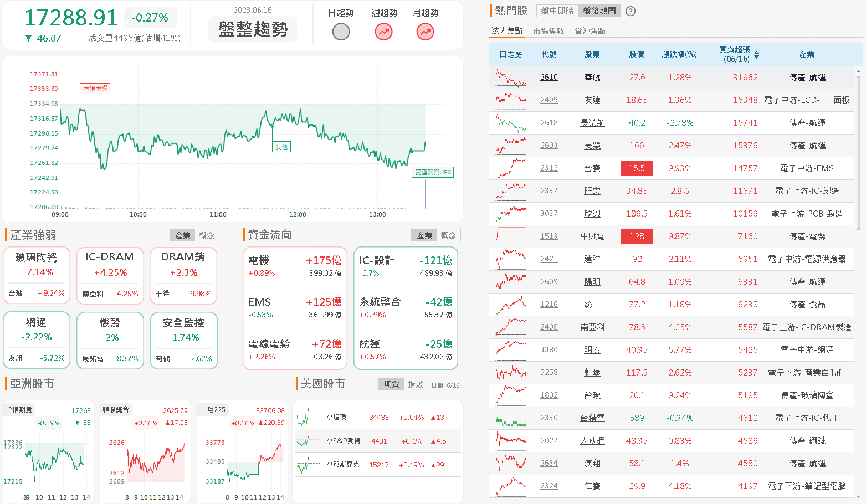The height and width of the screenshot is (504, 866).
Task: Open the IC-DRAM industry strength card
Action: (x=110, y=276)
